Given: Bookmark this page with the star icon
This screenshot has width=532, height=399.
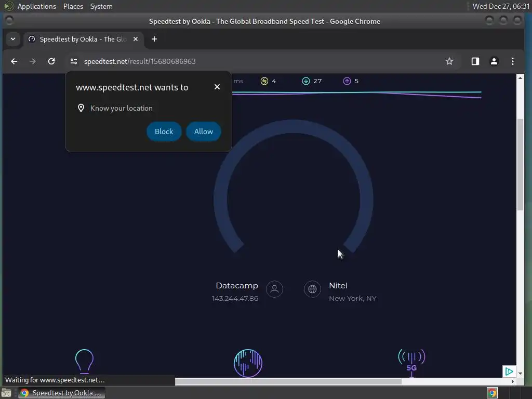Looking at the screenshot, I should [449, 61].
